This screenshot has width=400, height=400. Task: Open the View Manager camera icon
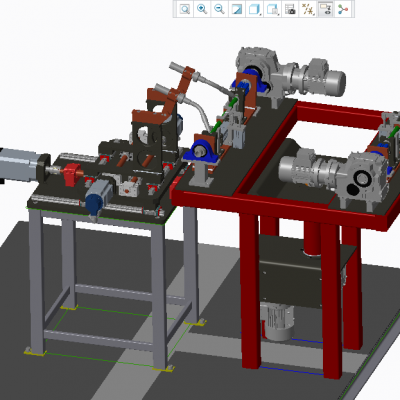point(290,9)
